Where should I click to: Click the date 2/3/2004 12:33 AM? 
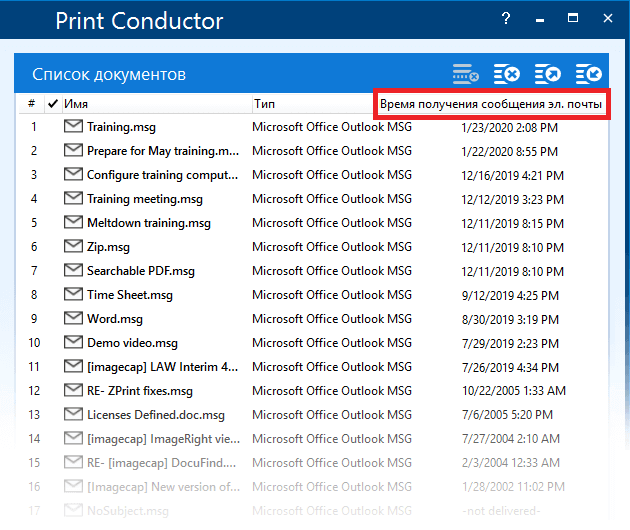point(510,462)
